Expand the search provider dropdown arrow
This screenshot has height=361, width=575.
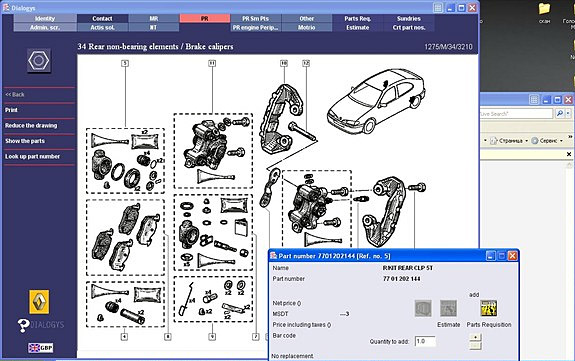click(568, 114)
